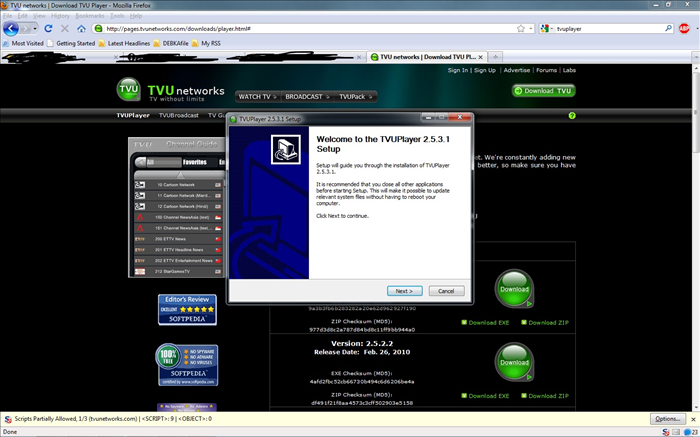
Task: Stop loading with the X toolbar icon
Action: tap(65, 29)
